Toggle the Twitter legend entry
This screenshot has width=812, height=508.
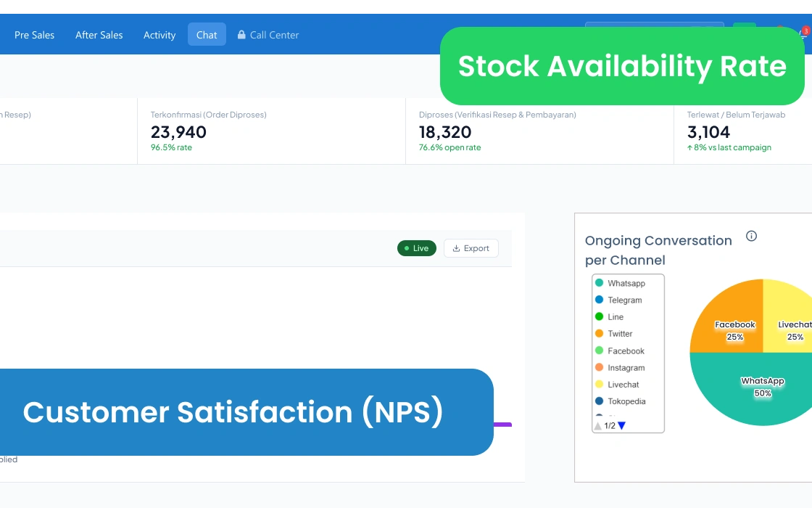pos(613,334)
